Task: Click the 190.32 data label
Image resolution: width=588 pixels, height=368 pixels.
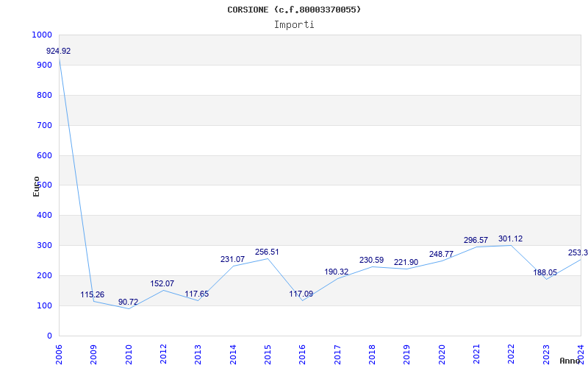Action: [337, 272]
